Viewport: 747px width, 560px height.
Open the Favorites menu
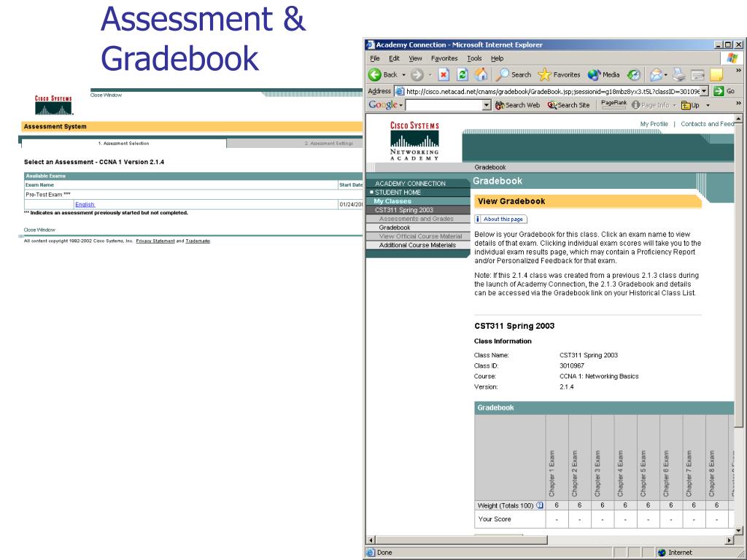click(x=444, y=58)
